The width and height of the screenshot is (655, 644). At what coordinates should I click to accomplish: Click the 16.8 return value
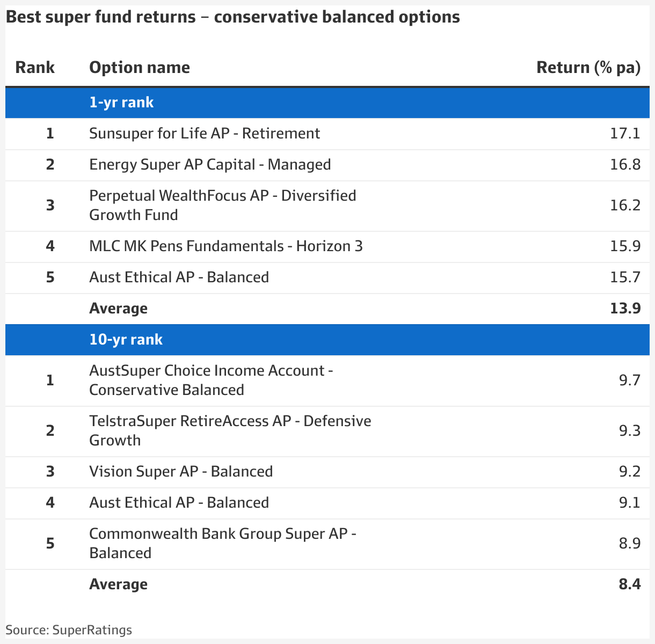coord(625,165)
